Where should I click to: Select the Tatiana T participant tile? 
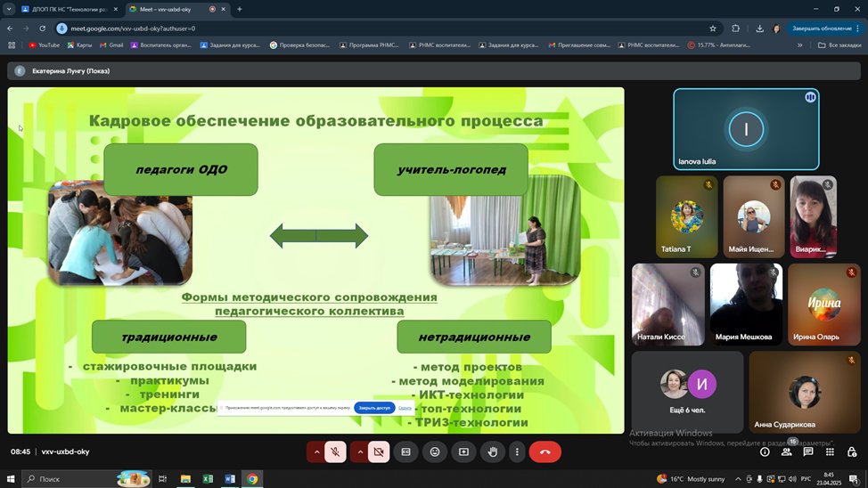pos(686,216)
